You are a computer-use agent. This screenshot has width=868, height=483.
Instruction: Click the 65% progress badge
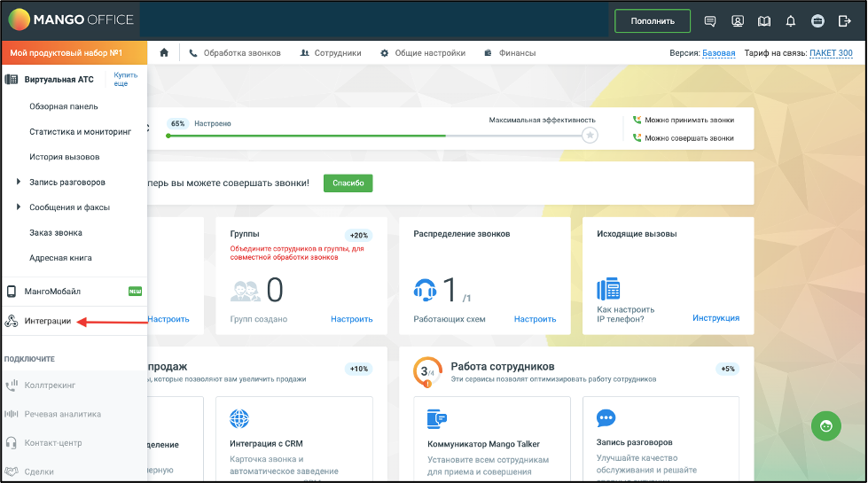(177, 123)
